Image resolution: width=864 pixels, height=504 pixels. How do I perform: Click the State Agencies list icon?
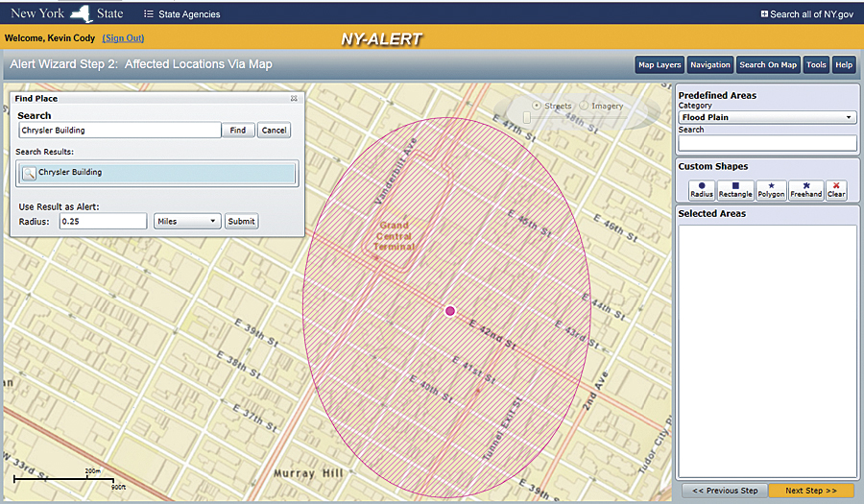[148, 13]
